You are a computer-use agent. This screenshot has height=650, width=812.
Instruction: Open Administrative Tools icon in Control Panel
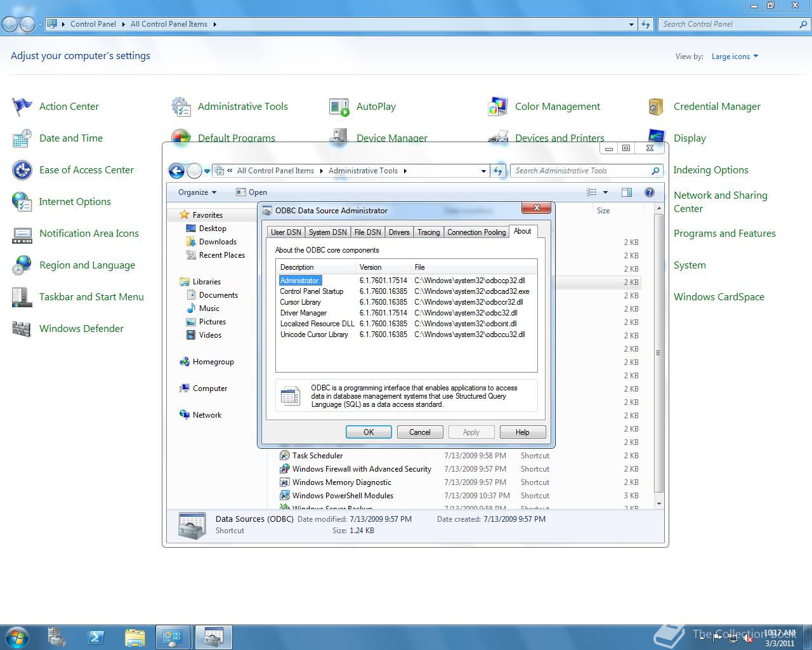tap(181, 107)
